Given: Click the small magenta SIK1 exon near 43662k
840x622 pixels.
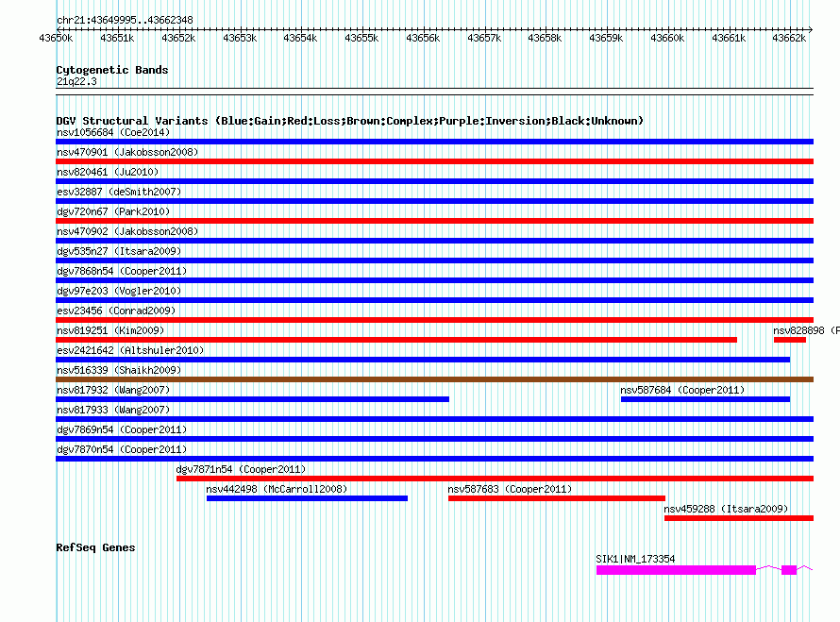Looking at the screenshot, I should (x=789, y=570).
